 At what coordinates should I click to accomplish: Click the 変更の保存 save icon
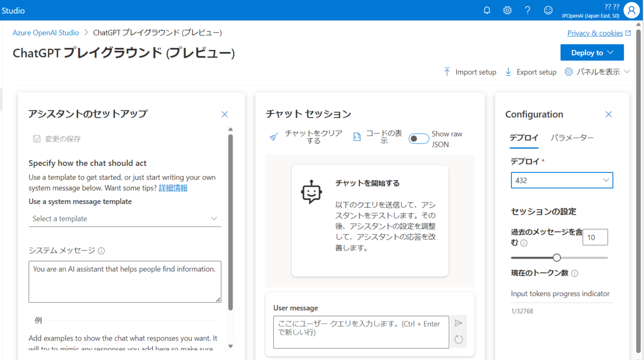[36, 139]
